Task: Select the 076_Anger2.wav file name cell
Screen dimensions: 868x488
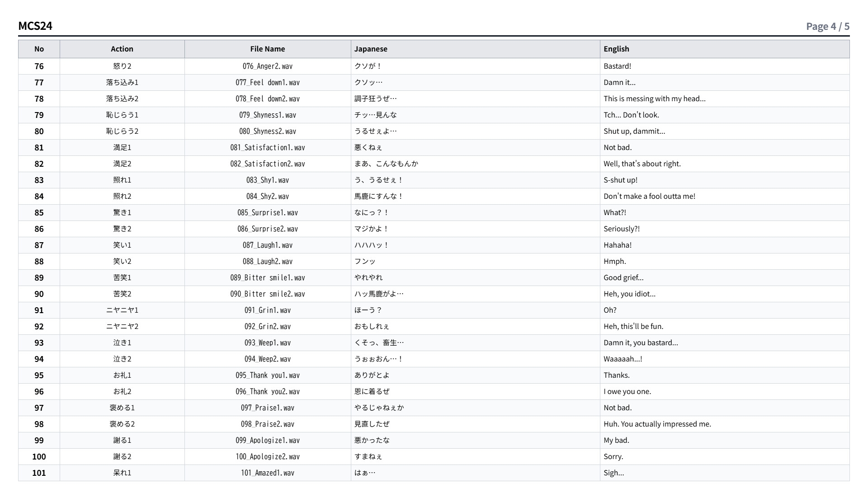Action: (x=268, y=66)
